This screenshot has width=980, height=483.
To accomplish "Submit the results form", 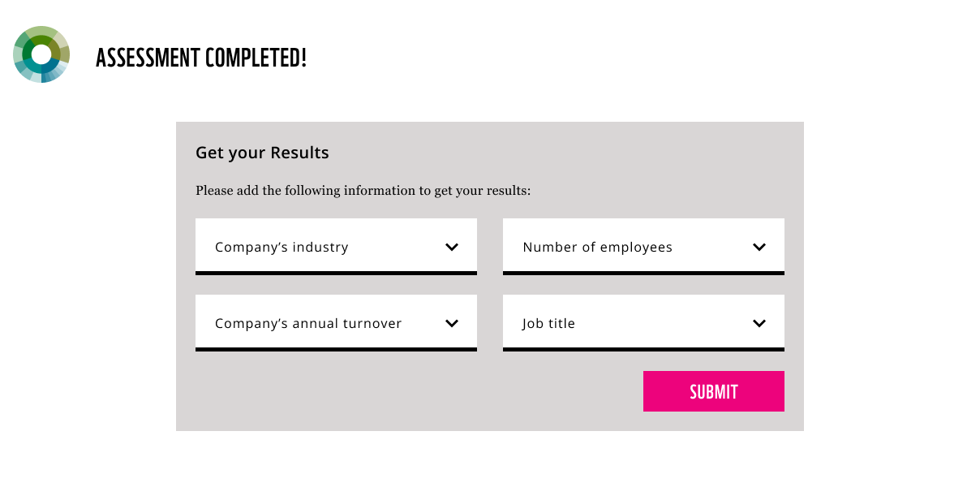I will 714,391.
